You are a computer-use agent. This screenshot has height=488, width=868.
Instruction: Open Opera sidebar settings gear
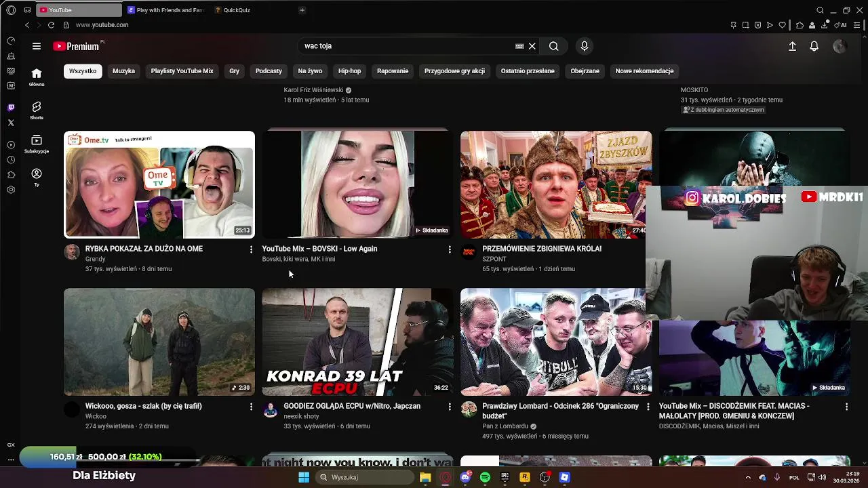point(11,190)
